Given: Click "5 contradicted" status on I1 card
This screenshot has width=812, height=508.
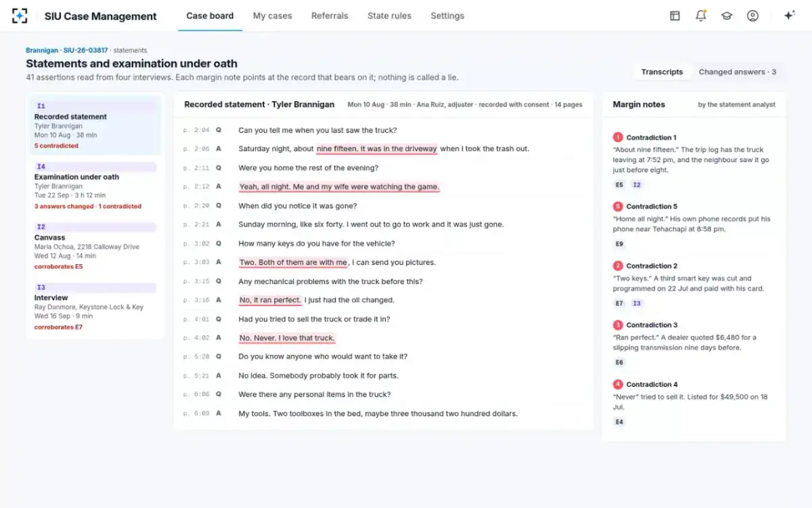Looking at the screenshot, I should [56, 146].
